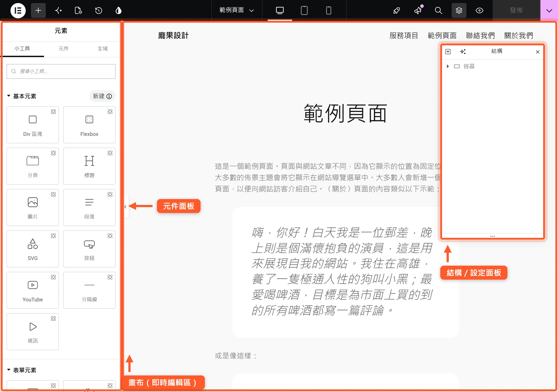Click the rocket upgrade icon
Viewport: 558px width, 392px height.
click(x=397, y=10)
